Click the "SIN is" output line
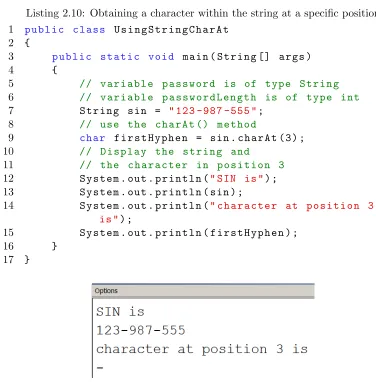376x382 pixels. 120,312
